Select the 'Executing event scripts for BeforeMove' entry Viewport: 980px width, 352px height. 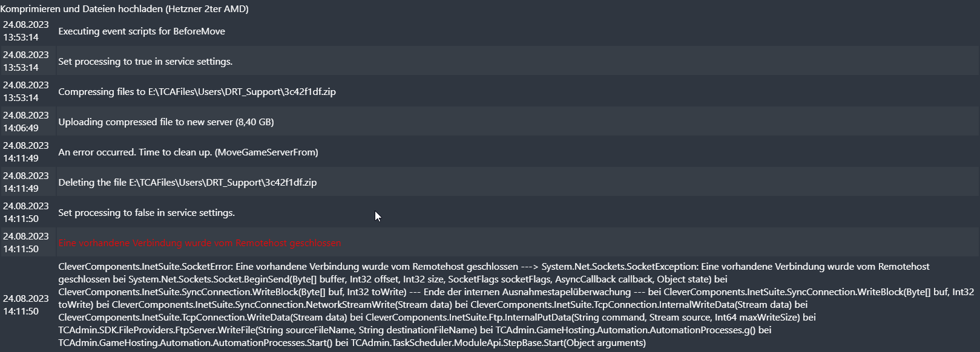coord(142,31)
